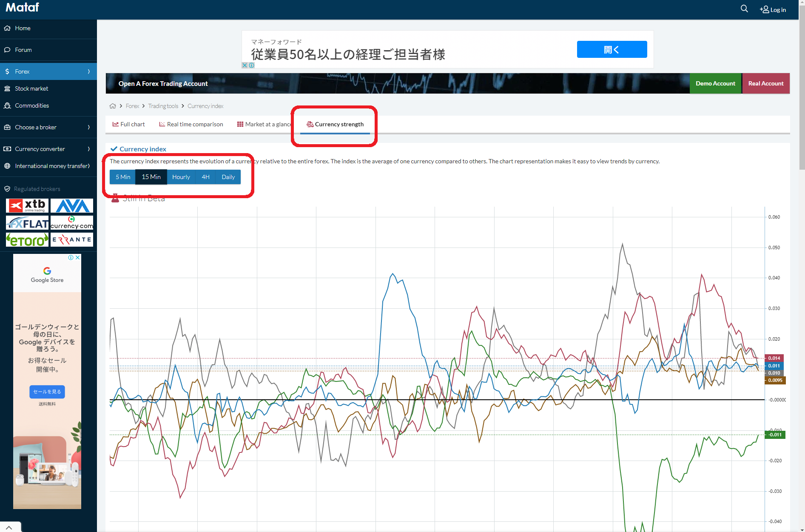Click the Forex dollar sign icon
This screenshot has width=805, height=532.
point(7,71)
